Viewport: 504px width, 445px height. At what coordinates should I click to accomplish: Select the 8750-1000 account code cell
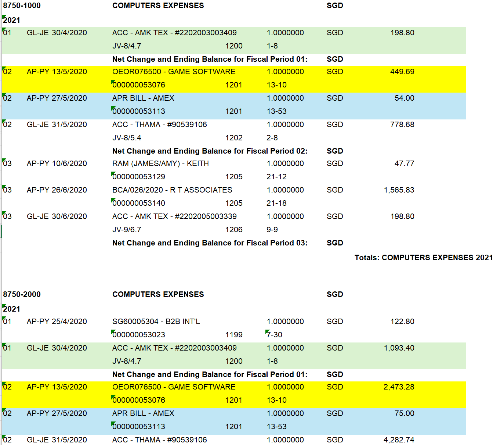tap(22, 6)
